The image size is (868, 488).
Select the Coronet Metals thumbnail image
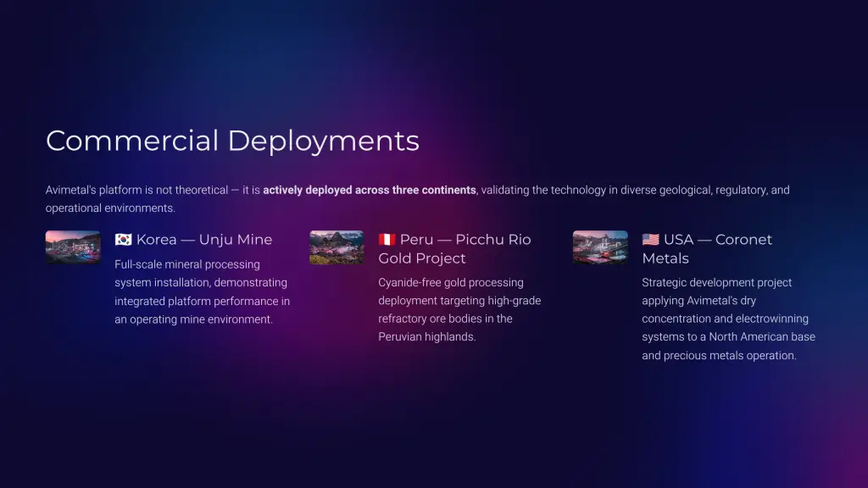600,247
